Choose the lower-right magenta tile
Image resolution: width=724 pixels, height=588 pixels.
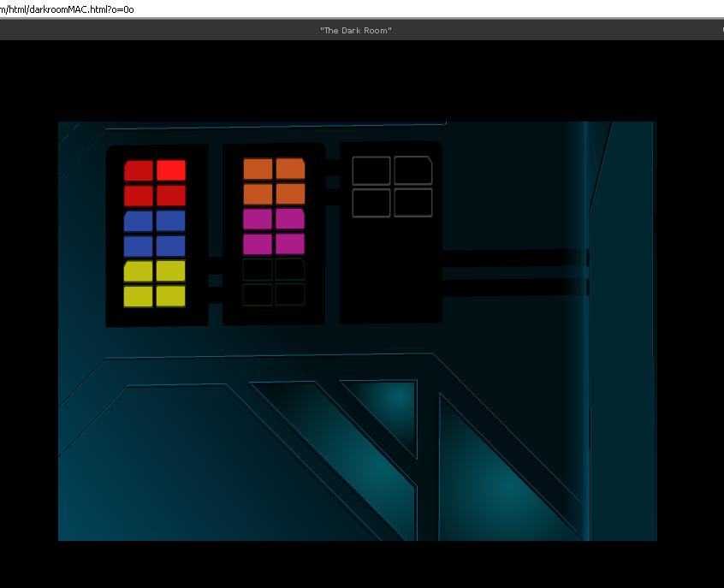pyautogui.click(x=290, y=244)
